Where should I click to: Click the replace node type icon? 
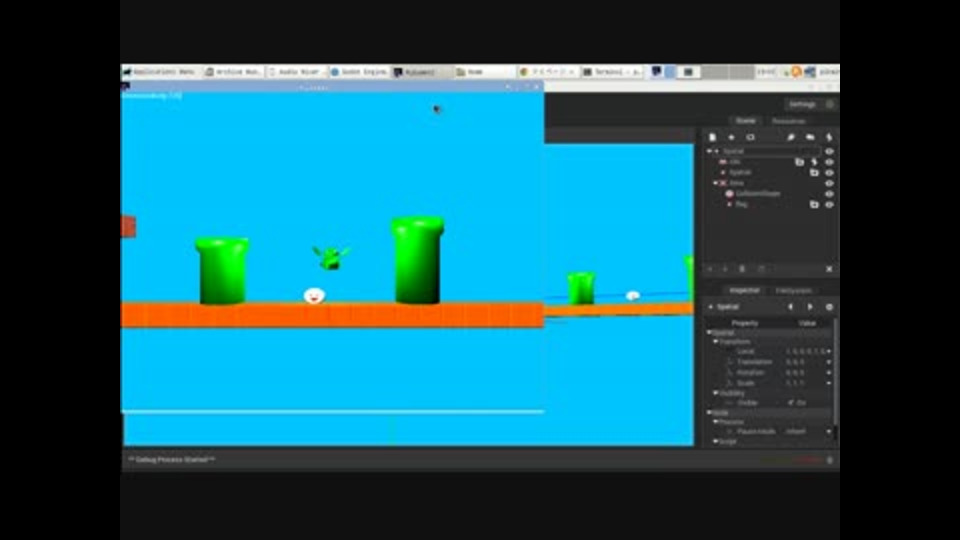pyautogui.click(x=750, y=138)
